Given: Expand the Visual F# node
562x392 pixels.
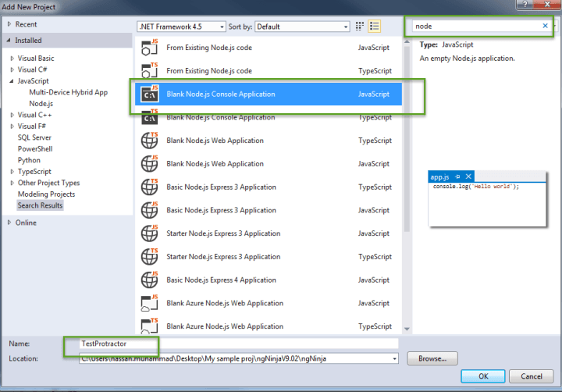Looking at the screenshot, I should click(x=12, y=127).
